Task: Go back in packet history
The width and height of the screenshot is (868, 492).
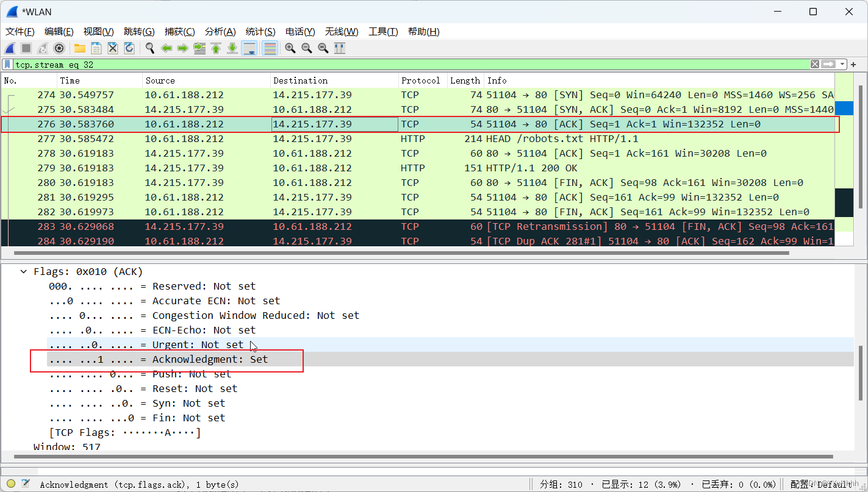Action: point(167,48)
